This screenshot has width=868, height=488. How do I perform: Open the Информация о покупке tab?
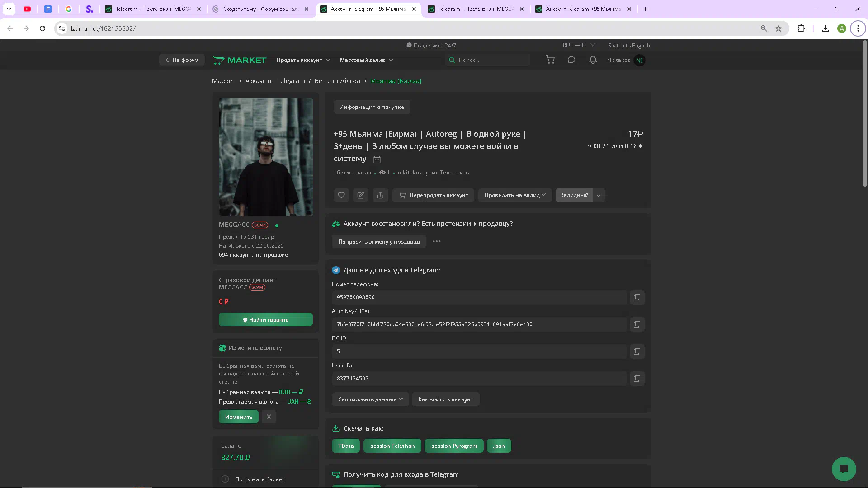pos(372,107)
